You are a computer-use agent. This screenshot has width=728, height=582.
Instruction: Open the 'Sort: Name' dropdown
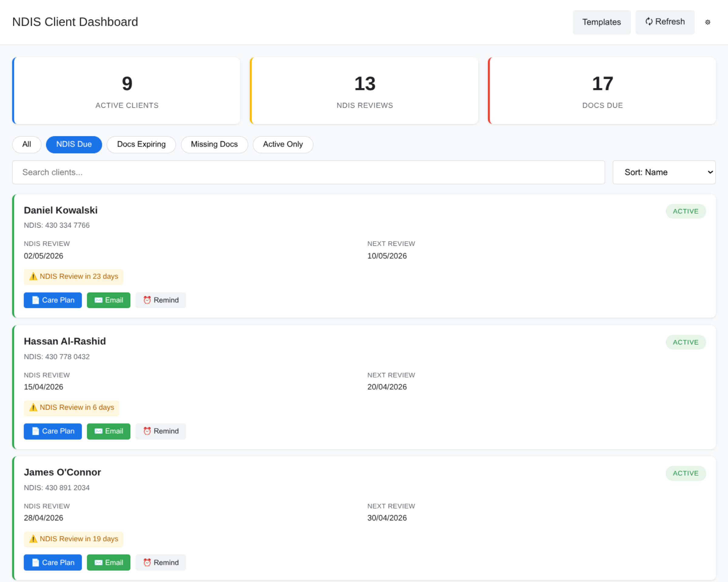click(x=664, y=172)
